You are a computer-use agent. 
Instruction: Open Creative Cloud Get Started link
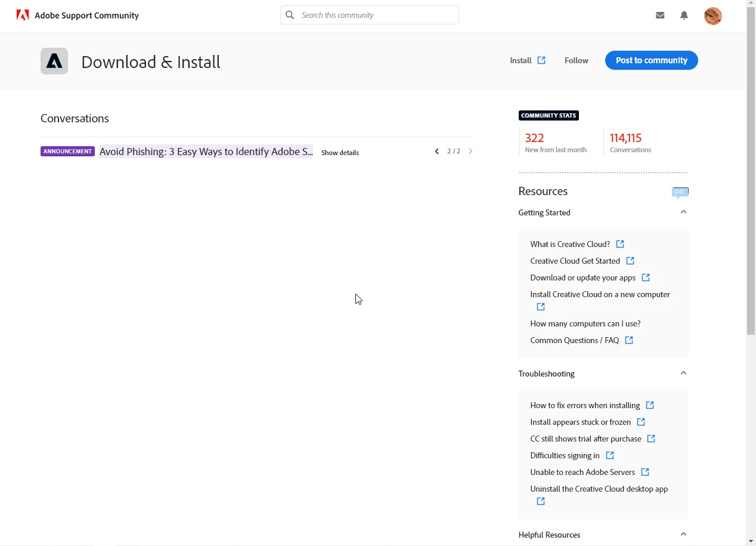(x=575, y=261)
